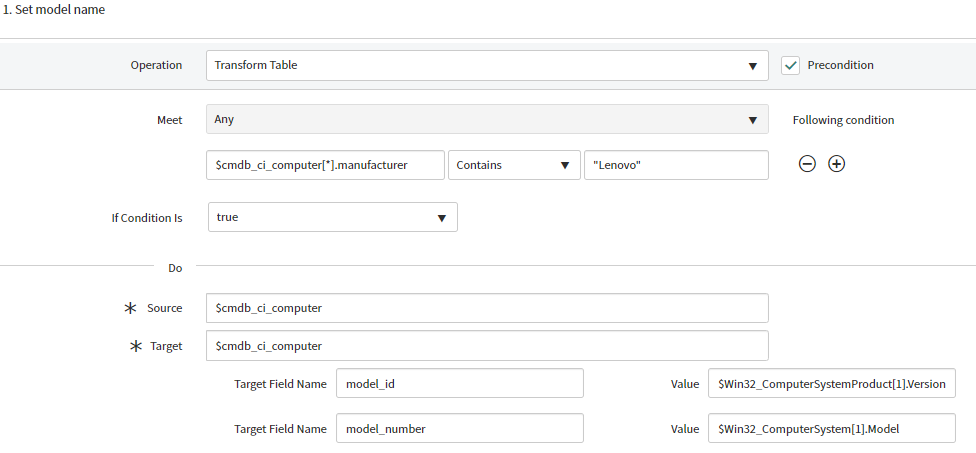
Task: Click the Target input field
Action: (487, 345)
